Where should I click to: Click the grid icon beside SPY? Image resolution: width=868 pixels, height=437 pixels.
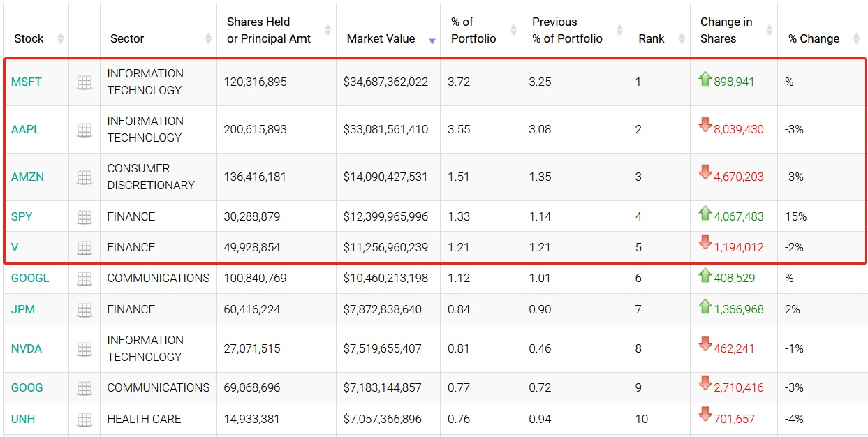tap(84, 217)
